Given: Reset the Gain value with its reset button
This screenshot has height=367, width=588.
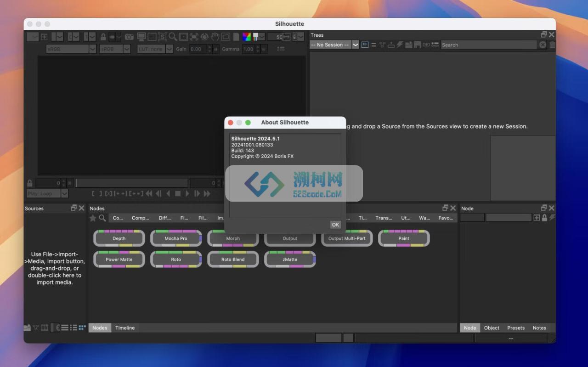Looking at the screenshot, I should [216, 49].
